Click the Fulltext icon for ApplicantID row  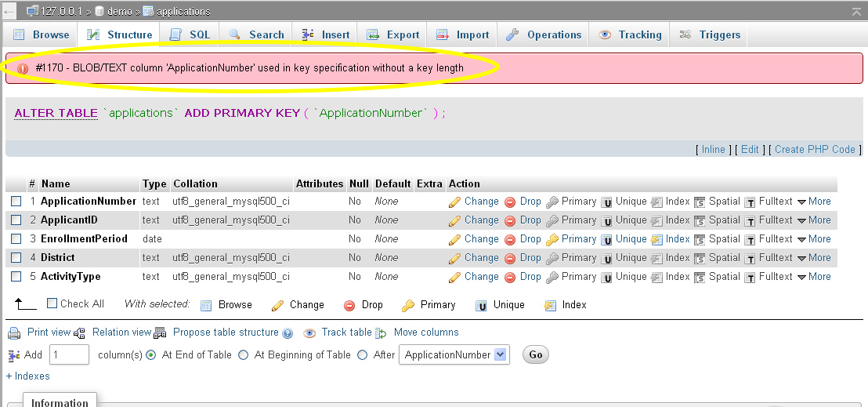click(750, 221)
